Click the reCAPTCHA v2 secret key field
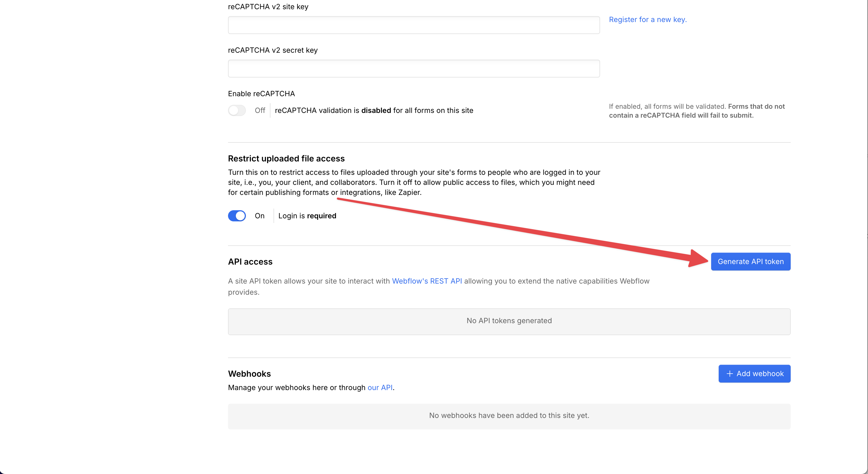This screenshot has width=868, height=474. [x=414, y=68]
